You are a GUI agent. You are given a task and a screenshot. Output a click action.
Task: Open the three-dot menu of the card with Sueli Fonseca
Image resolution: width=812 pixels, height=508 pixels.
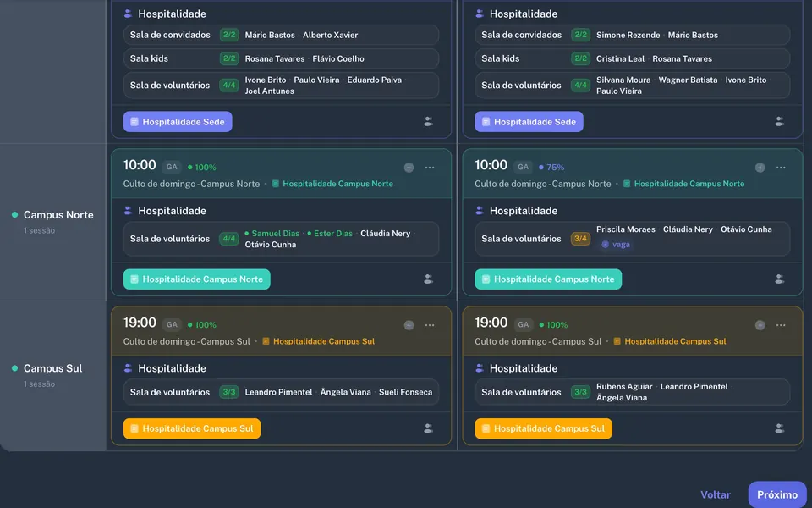point(430,325)
